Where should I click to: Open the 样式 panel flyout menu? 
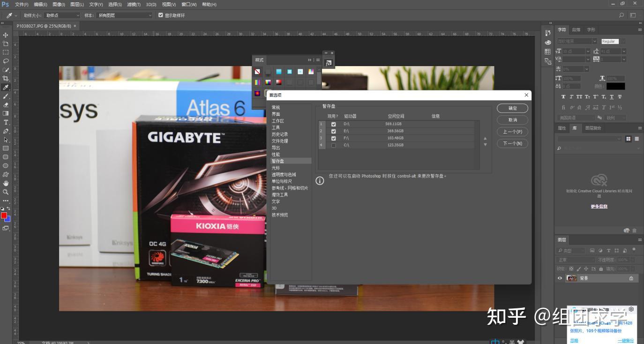click(318, 60)
